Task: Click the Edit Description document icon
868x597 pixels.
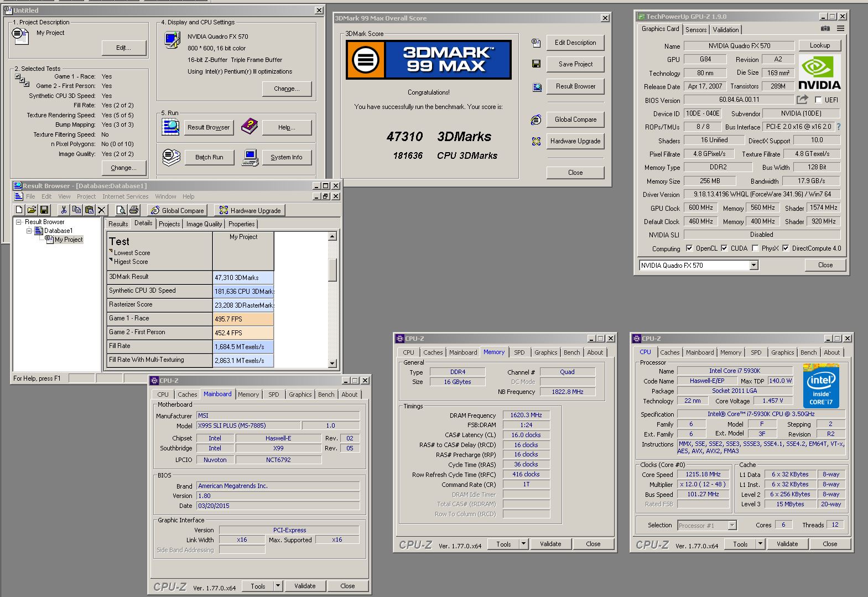Action: (x=536, y=43)
